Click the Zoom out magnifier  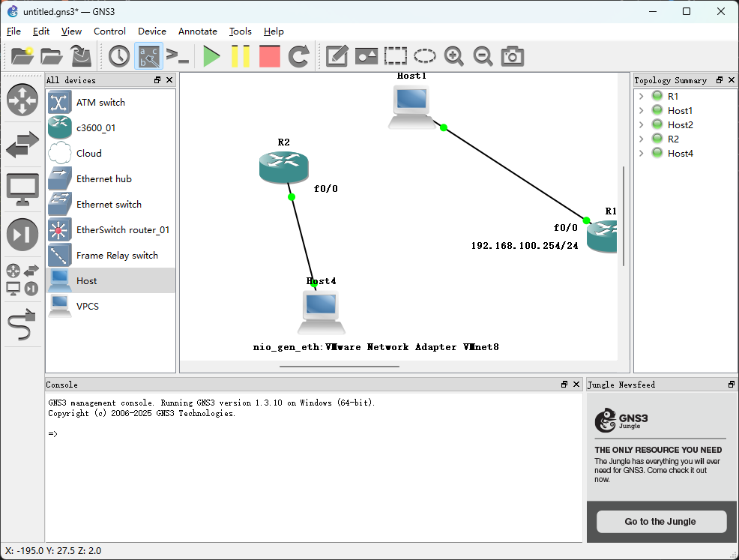[x=483, y=56]
